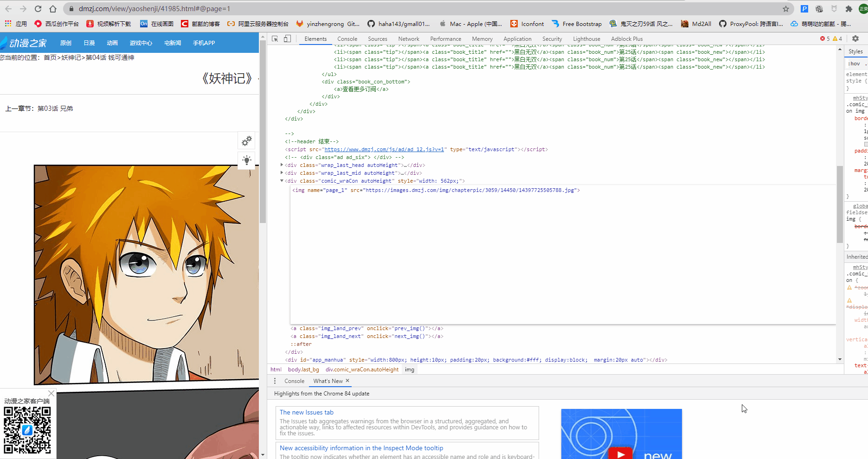Open the Chrome extensions puzzle icon

coord(849,9)
